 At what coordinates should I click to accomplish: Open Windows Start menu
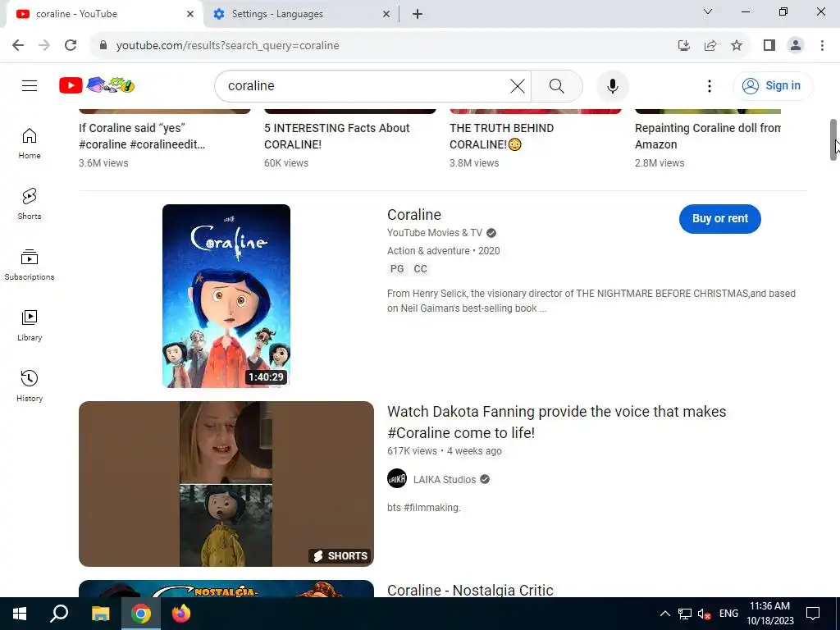20,614
